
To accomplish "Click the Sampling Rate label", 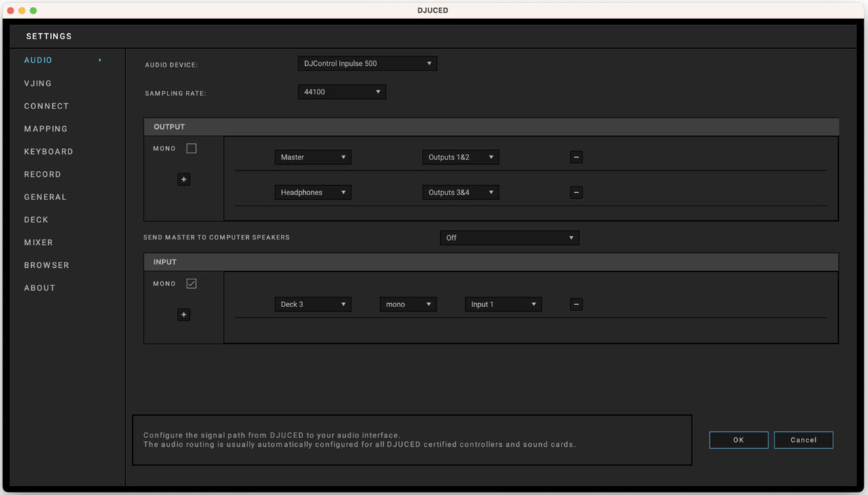I will [x=175, y=94].
